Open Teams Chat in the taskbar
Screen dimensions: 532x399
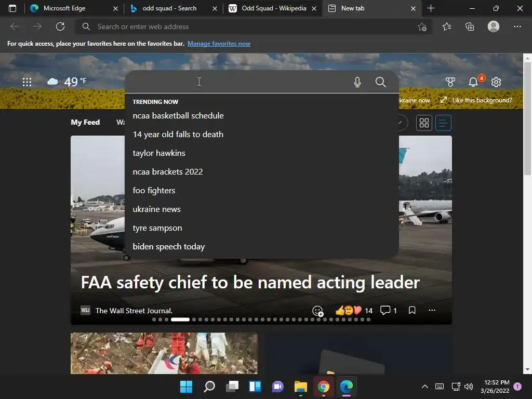tap(277, 387)
